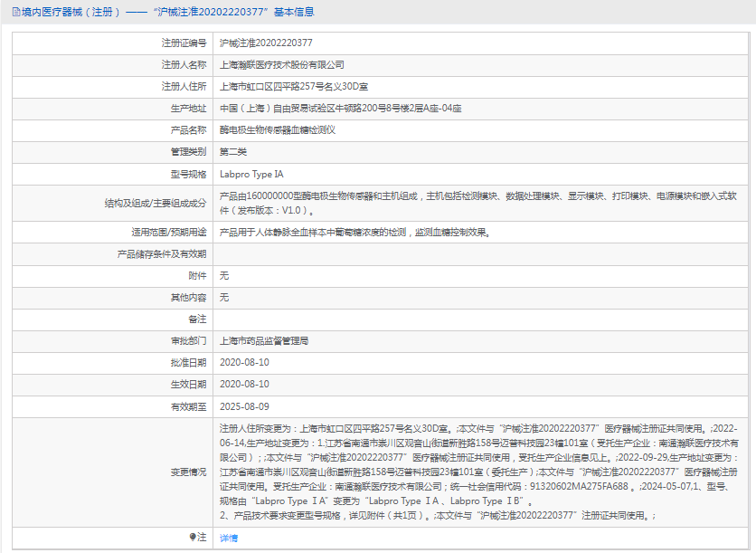Click product name 酶电极生物传感器血糖检测仪
The image size is (756, 553).
278,129
